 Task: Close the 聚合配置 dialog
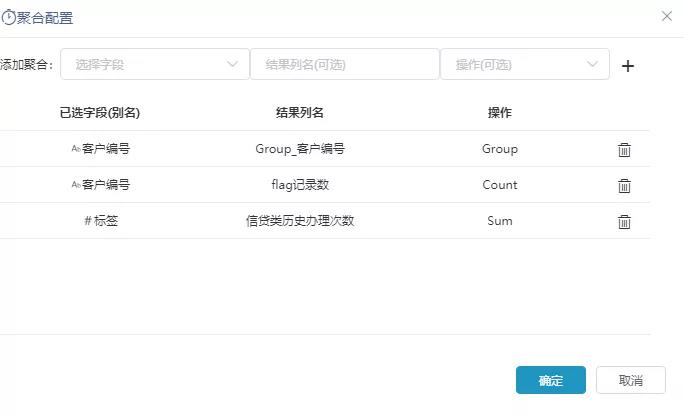667,17
